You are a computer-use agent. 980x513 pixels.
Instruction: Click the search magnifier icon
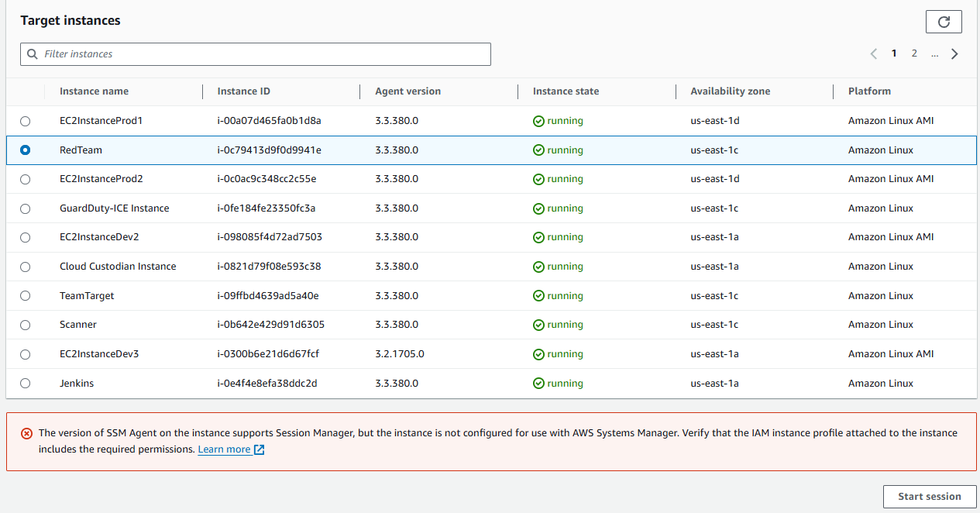click(x=32, y=54)
